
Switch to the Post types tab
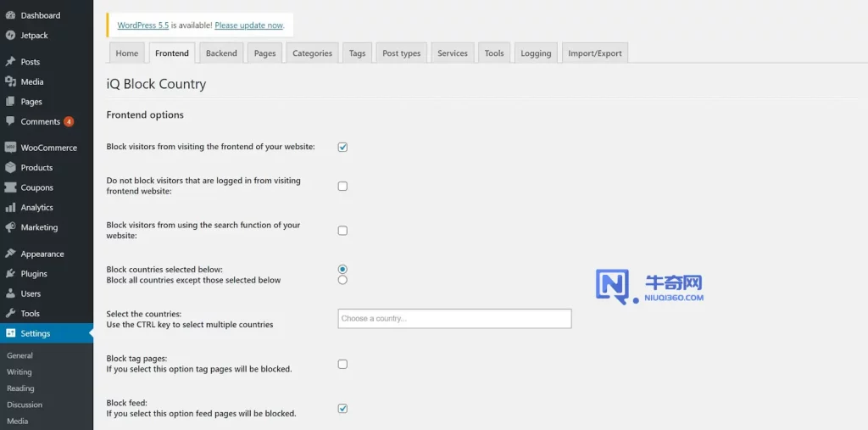pyautogui.click(x=401, y=53)
